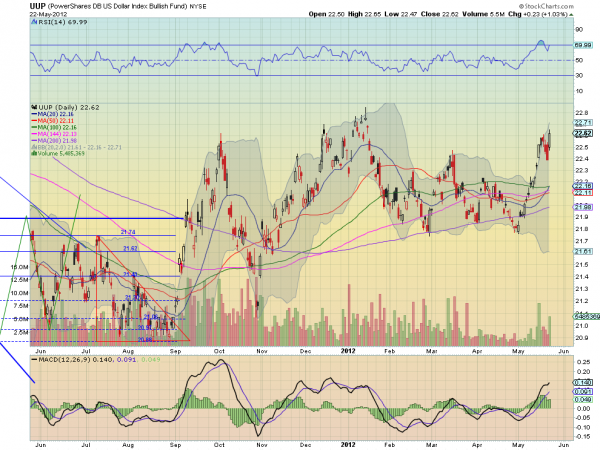Click the 30 label on the RSI axis
Image resolution: width=600 pixels, height=450 pixels.
coord(579,76)
